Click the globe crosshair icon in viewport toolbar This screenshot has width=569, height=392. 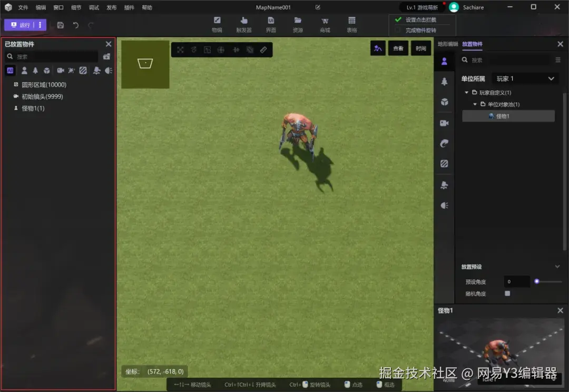(221, 50)
